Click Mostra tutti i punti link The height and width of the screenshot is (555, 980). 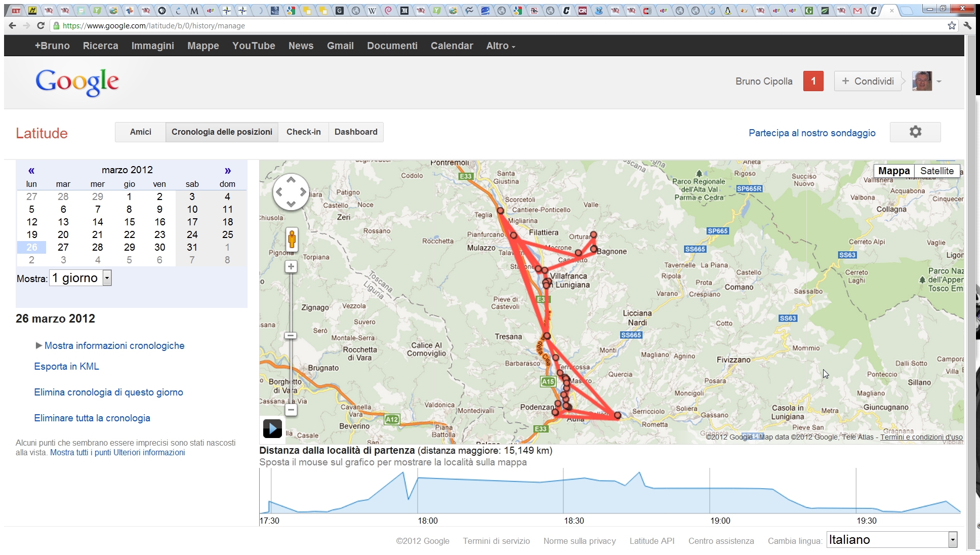[x=80, y=452]
